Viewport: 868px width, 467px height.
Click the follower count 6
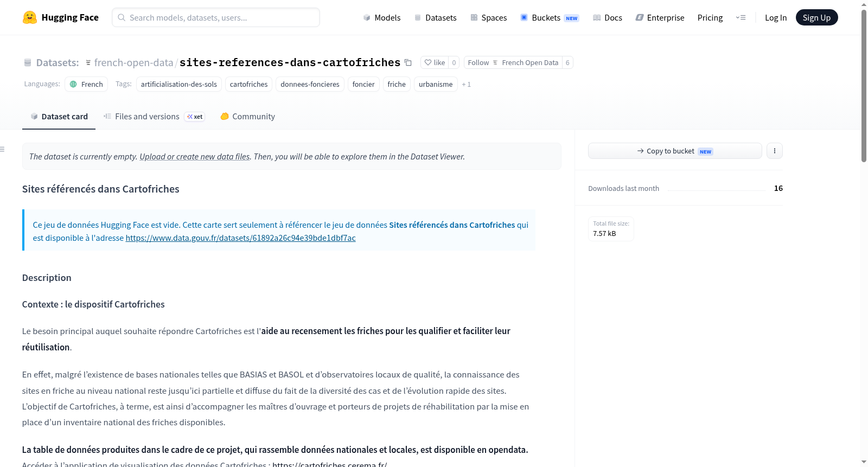pyautogui.click(x=567, y=62)
